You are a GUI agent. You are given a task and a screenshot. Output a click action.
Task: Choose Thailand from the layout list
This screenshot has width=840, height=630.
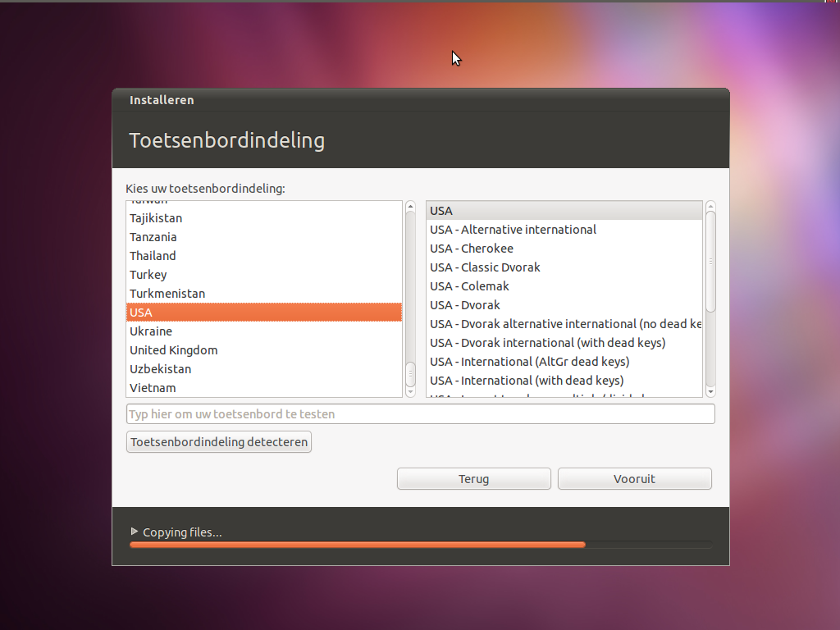[264, 256]
